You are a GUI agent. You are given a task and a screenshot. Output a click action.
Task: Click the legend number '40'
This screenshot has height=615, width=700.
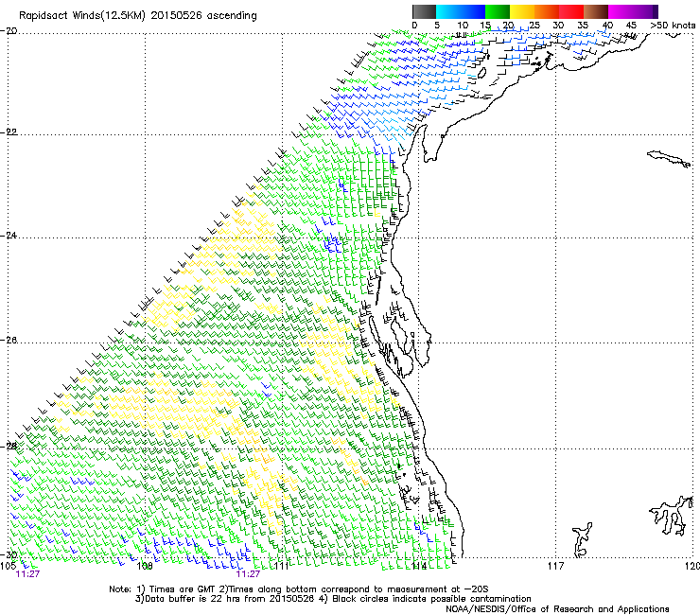(x=607, y=26)
